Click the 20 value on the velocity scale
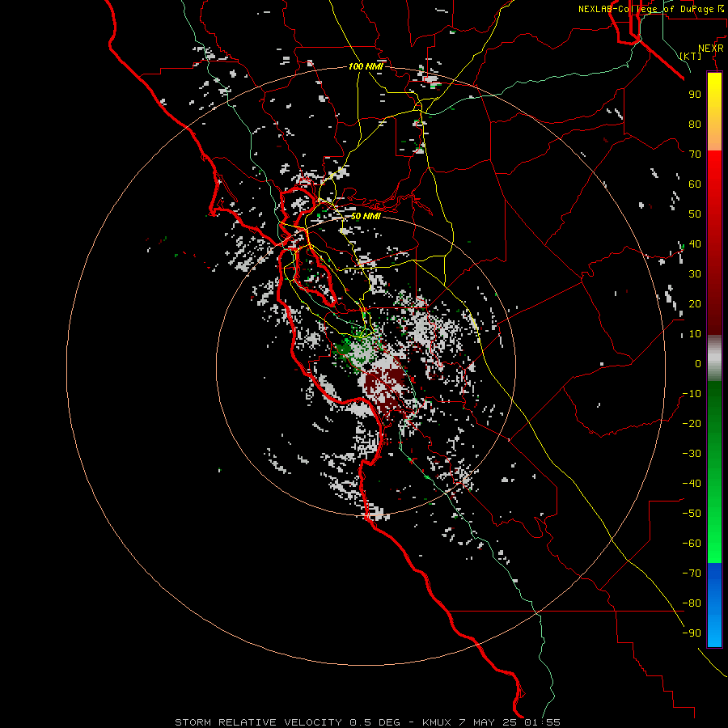This screenshot has width=728, height=728. coord(695,303)
